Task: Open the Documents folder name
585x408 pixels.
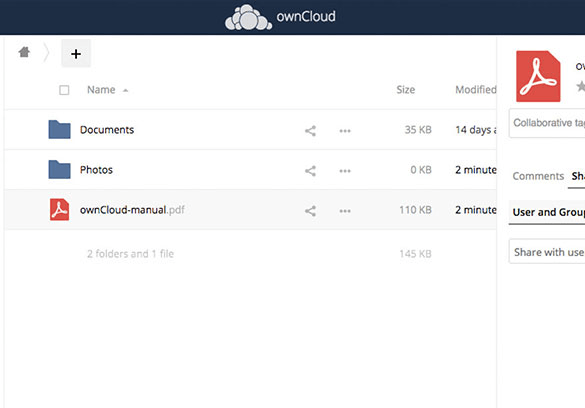Action: click(x=107, y=130)
